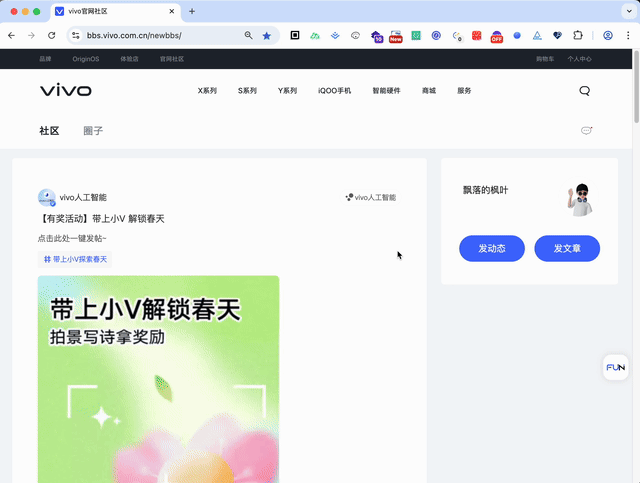Click the browser back arrow

pos(11,36)
